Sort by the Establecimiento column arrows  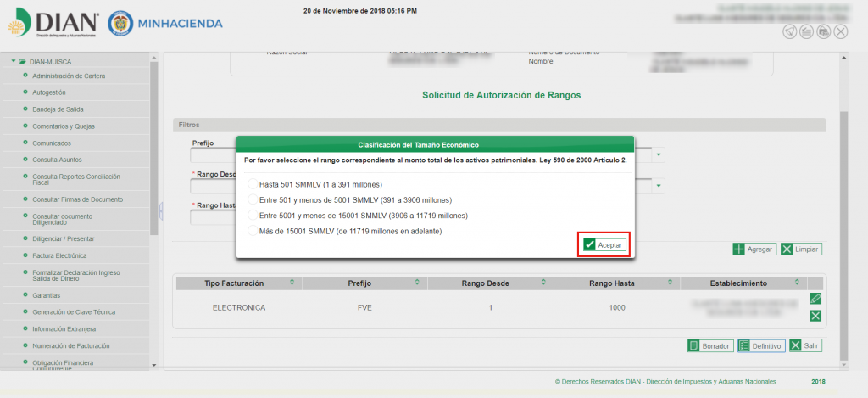794,283
